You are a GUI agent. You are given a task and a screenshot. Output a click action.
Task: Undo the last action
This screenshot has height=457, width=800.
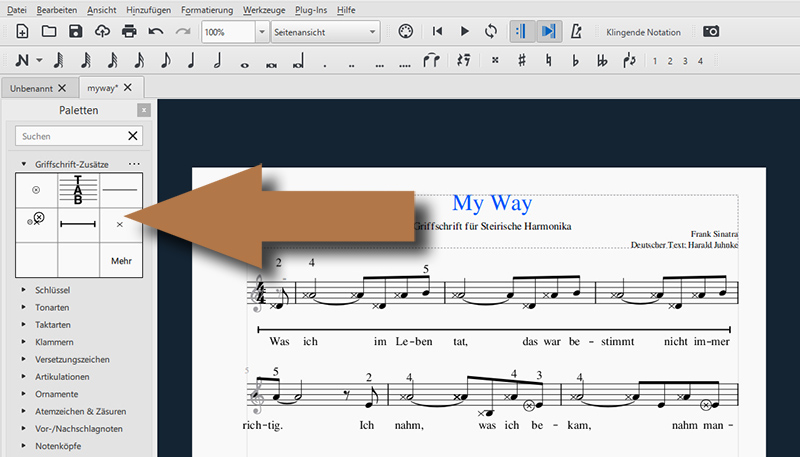(x=156, y=32)
